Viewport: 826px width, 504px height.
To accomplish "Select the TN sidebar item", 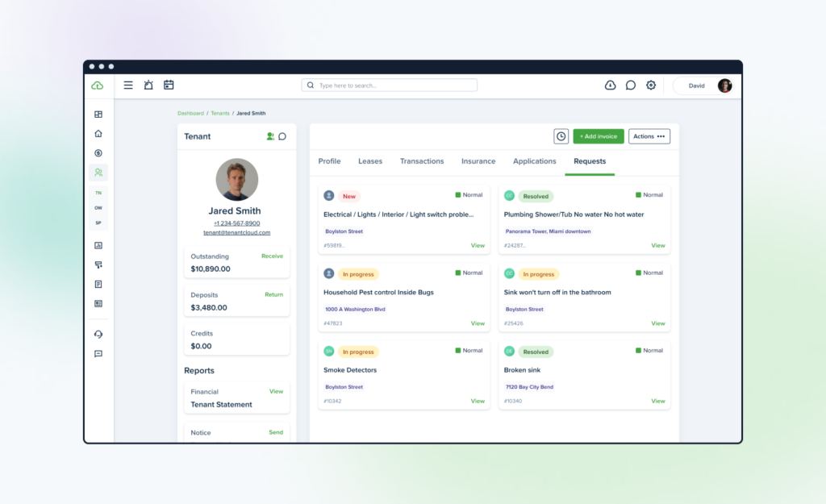I will [x=98, y=193].
